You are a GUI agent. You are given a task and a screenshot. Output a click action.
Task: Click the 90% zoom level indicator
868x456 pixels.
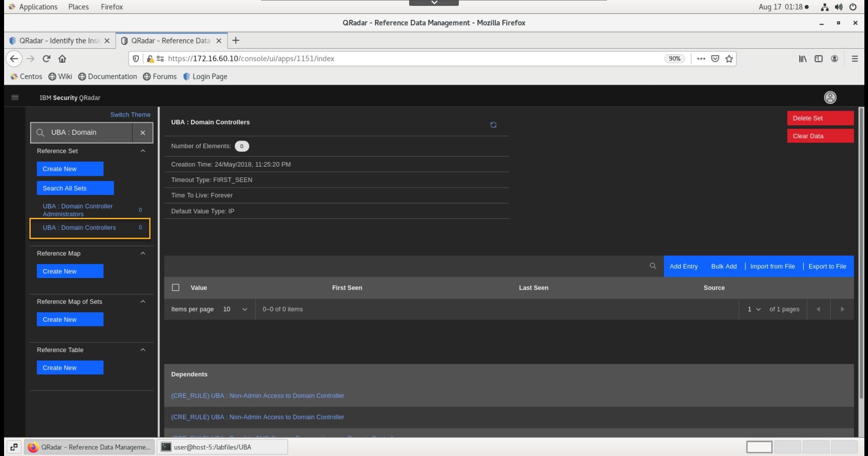(675, 59)
